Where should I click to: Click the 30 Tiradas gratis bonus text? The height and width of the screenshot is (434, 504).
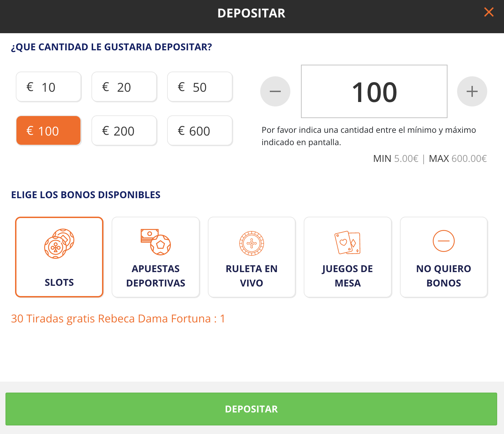[x=118, y=319]
